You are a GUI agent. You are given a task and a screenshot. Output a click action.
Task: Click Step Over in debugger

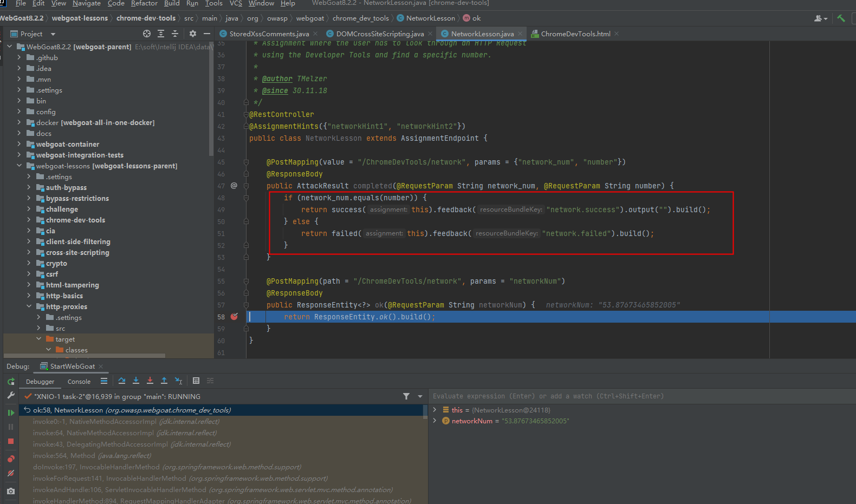tap(122, 381)
